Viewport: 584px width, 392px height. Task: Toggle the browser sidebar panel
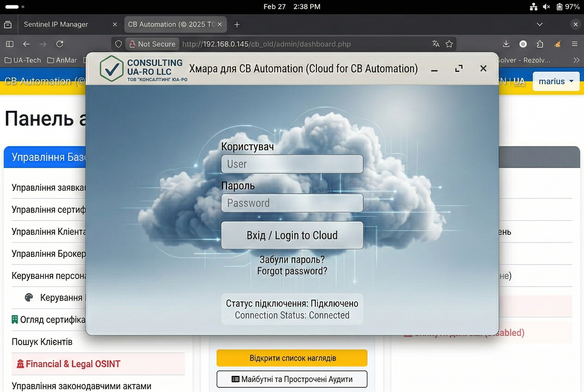9,44
